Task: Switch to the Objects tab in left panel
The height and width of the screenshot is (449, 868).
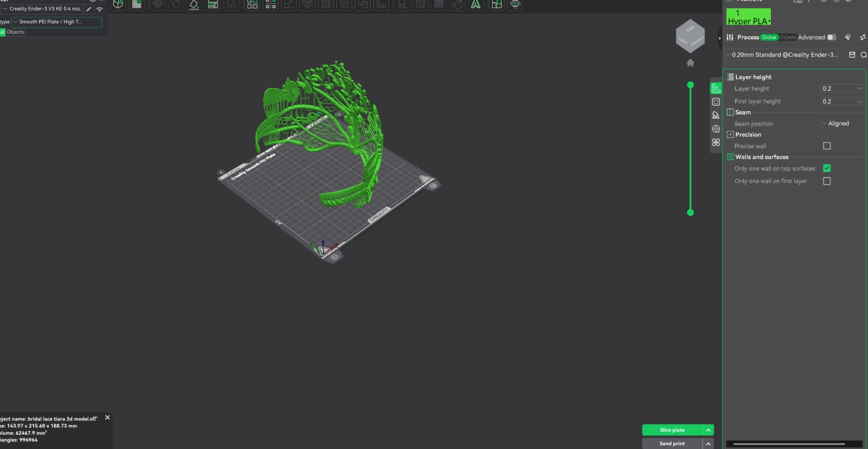Action: pyautogui.click(x=15, y=32)
